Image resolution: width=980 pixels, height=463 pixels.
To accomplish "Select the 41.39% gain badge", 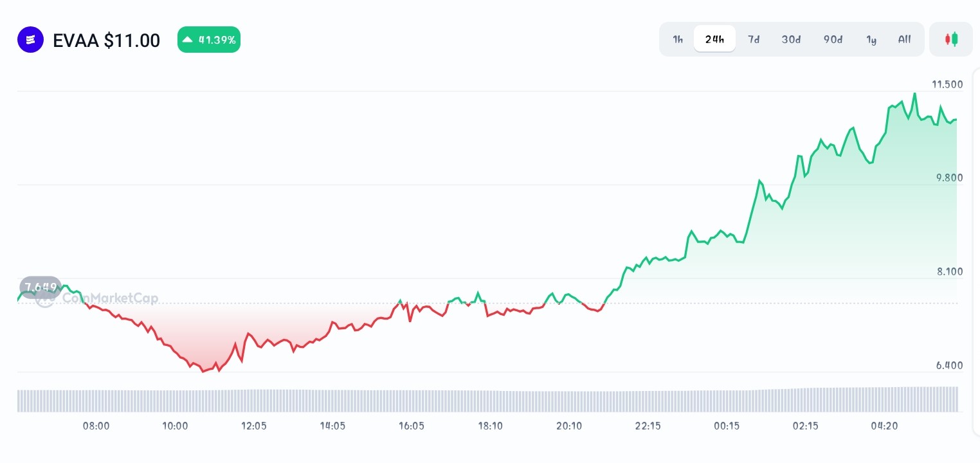I will [209, 39].
